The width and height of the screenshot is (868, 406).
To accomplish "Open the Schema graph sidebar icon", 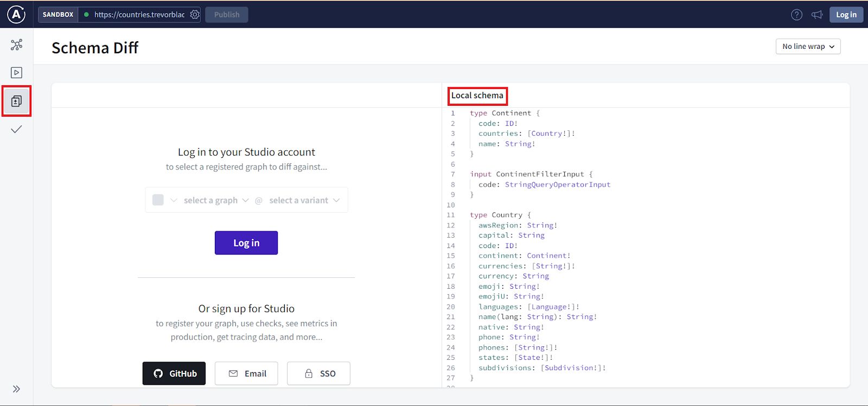I will pyautogui.click(x=16, y=45).
